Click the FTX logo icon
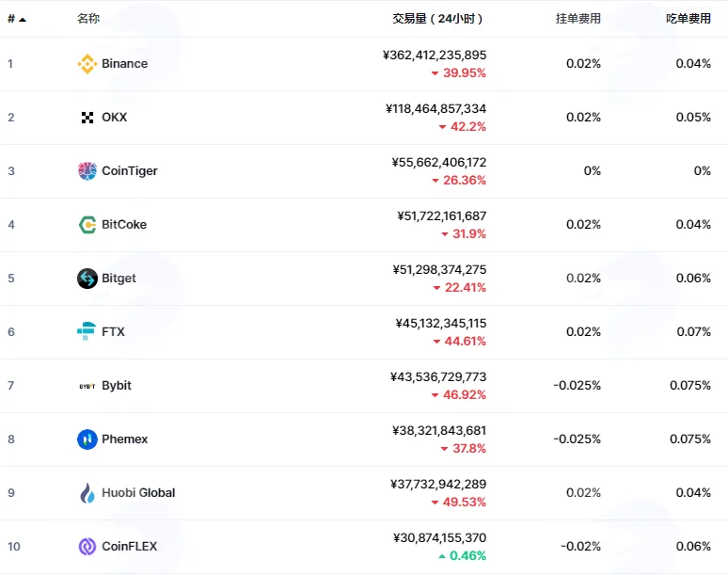This screenshot has height=575, width=728. coord(87,331)
